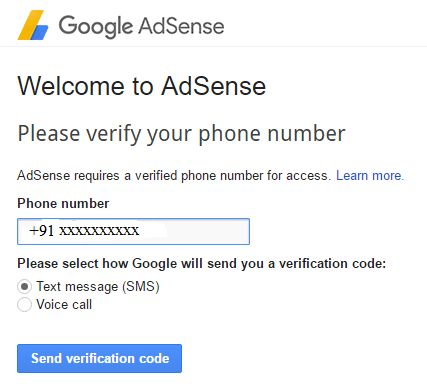The image size is (427, 388).
Task: Click the AdSense logo icon
Action: coord(33,25)
